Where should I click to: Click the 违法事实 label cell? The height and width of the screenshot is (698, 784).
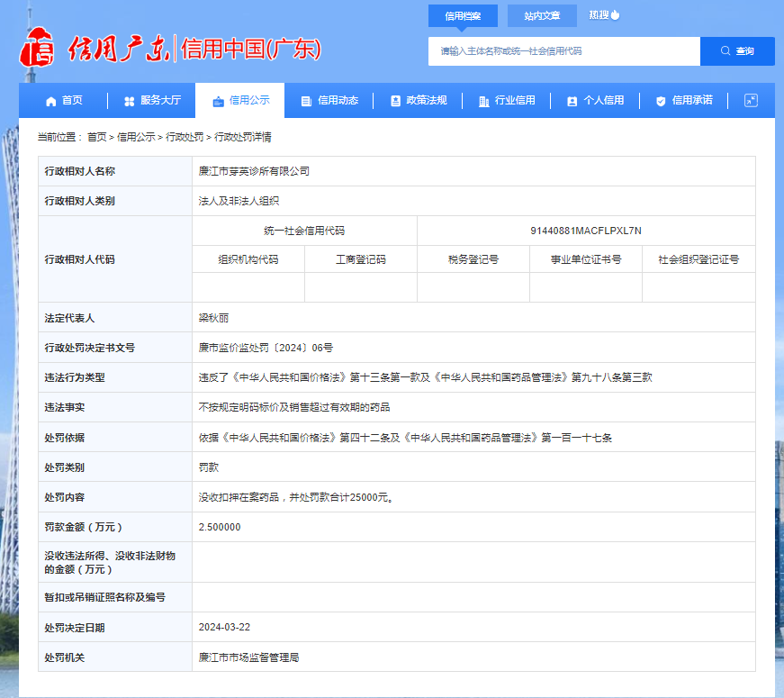click(x=115, y=407)
